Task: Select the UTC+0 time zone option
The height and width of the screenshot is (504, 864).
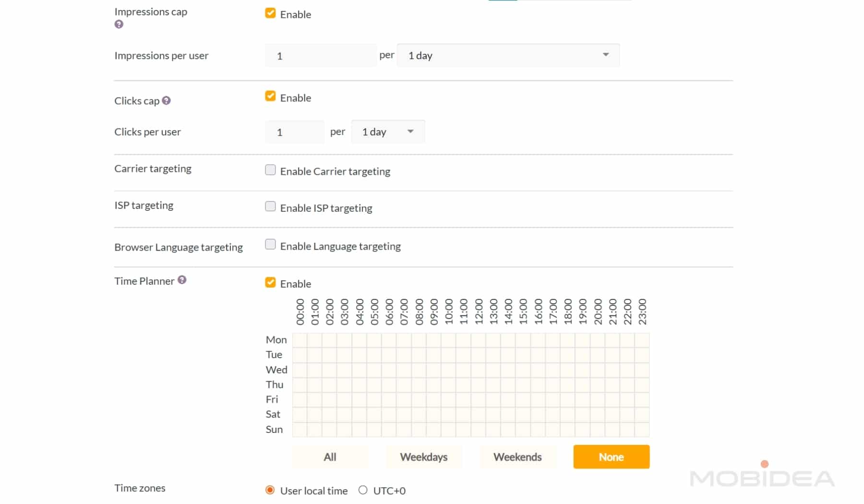Action: pos(363,490)
